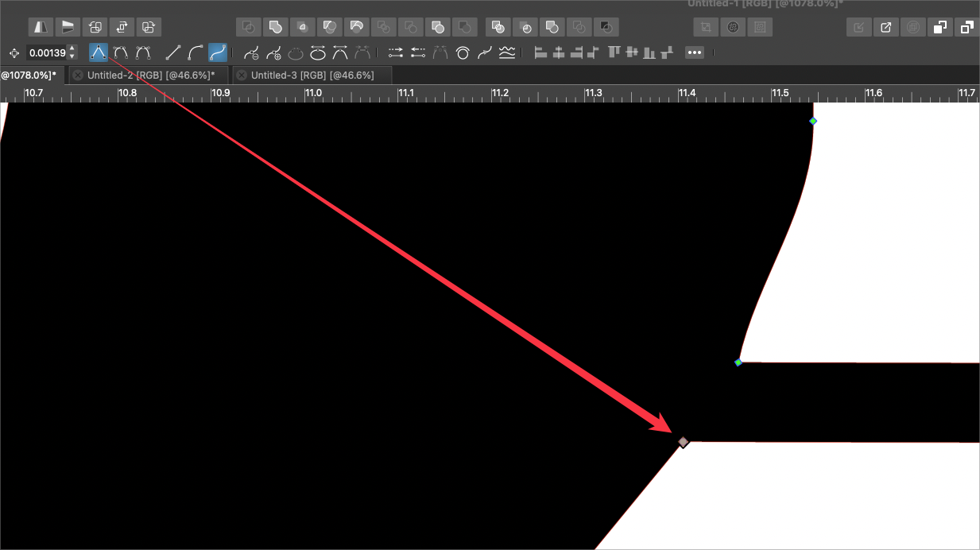980x550 pixels.
Task: Click the align left edges icon
Action: point(541,53)
